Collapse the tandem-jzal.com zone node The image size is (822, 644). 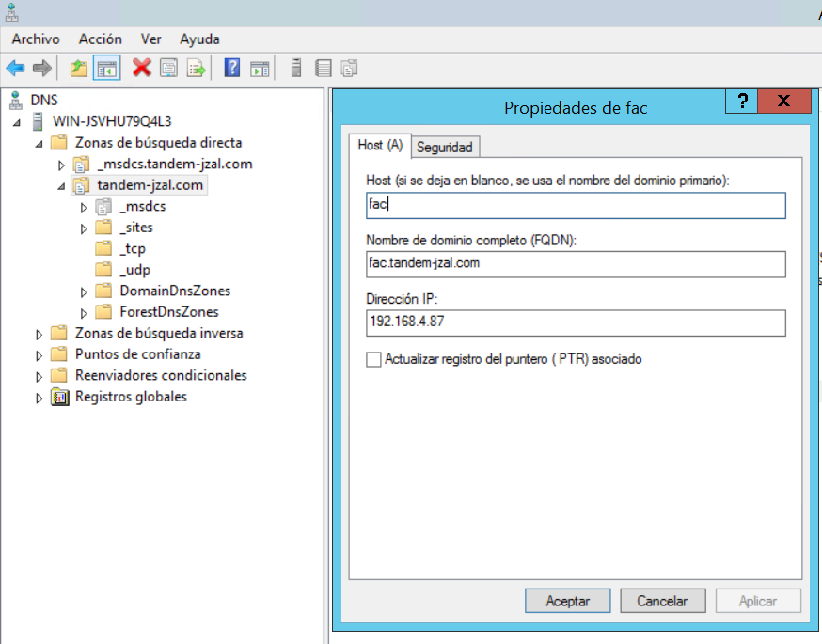(61, 186)
